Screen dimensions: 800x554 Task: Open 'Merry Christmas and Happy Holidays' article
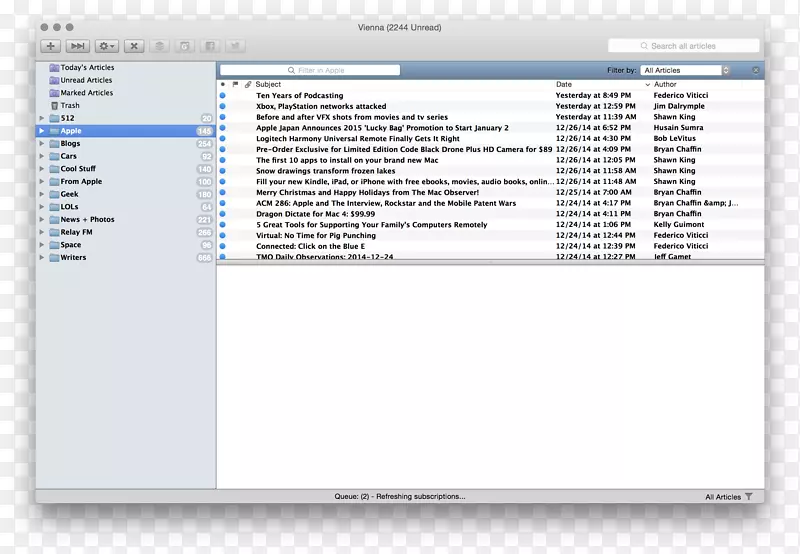click(367, 192)
